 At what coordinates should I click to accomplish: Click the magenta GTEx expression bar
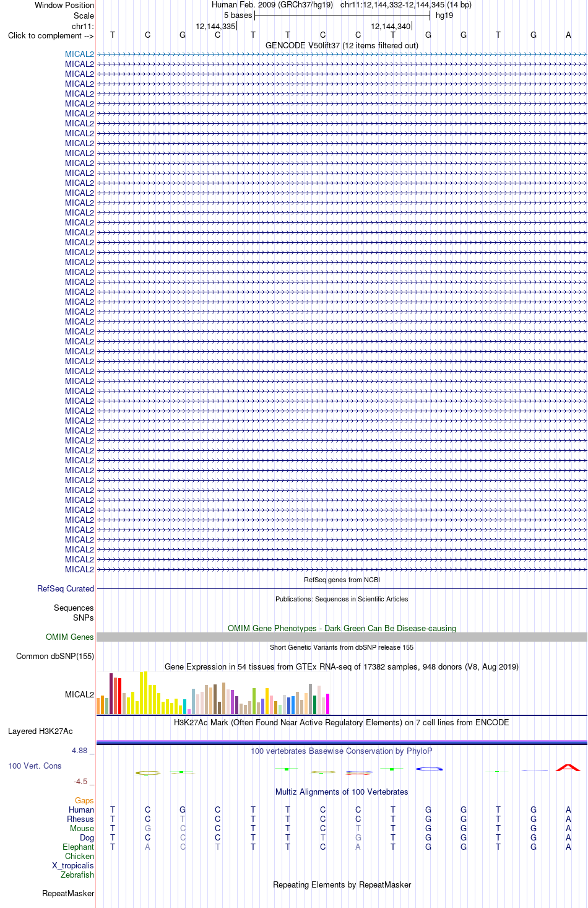[x=327, y=704]
